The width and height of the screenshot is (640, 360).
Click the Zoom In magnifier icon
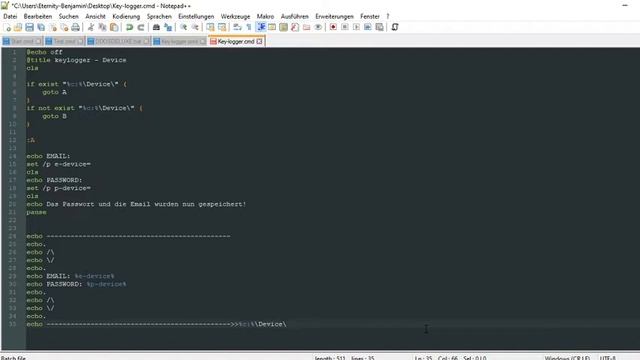[x=184, y=27]
